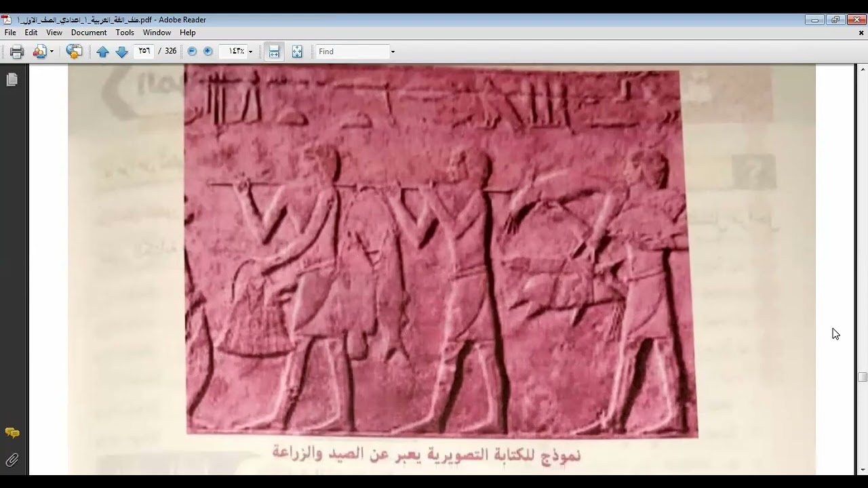Open the Collaborate dropdown arrow
The height and width of the screenshot is (488, 868).
pos(52,52)
